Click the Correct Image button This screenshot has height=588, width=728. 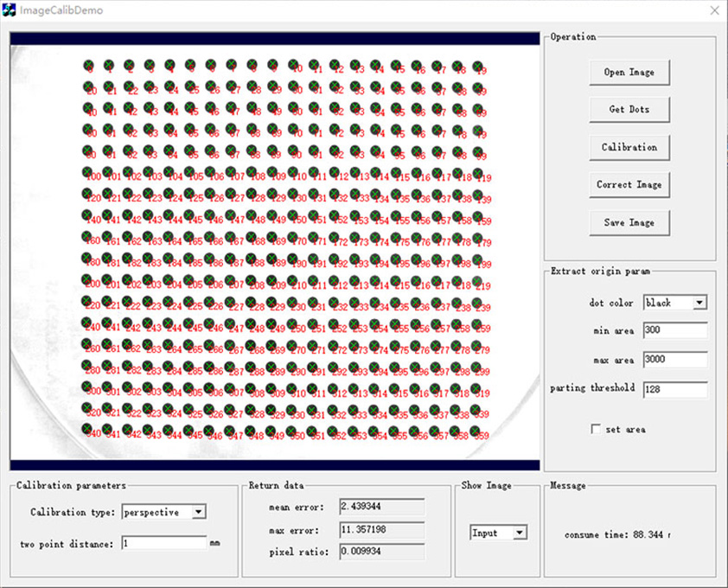coord(629,185)
